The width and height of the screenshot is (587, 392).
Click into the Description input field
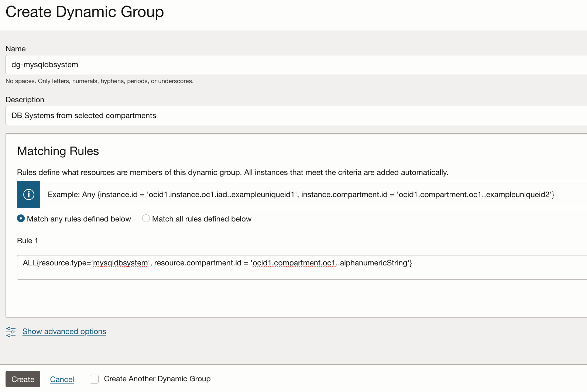(x=295, y=116)
